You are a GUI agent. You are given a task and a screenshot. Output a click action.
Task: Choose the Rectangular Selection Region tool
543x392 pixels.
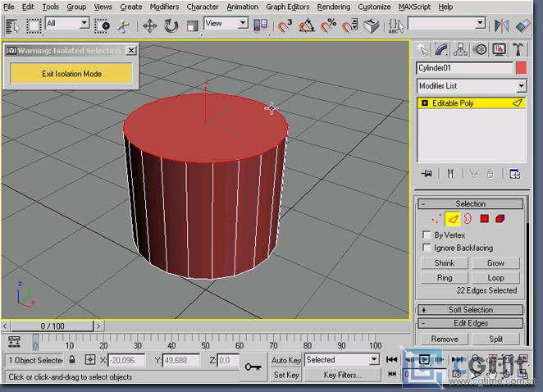pos(34,26)
